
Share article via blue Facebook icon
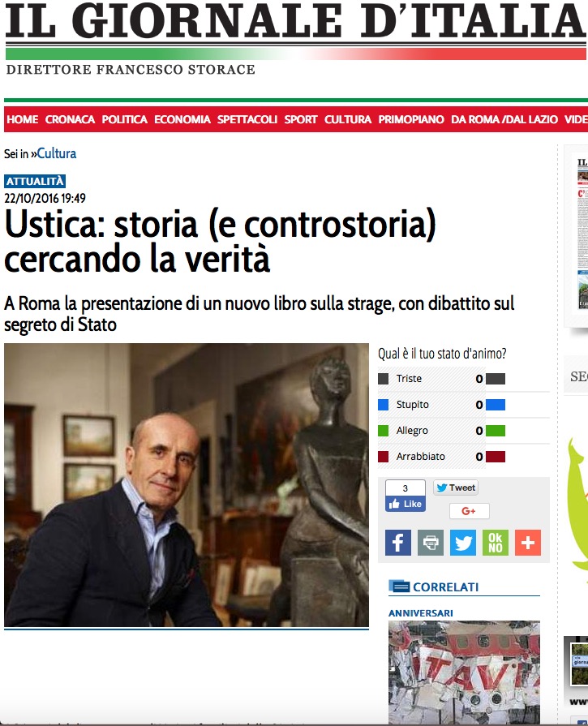click(398, 542)
